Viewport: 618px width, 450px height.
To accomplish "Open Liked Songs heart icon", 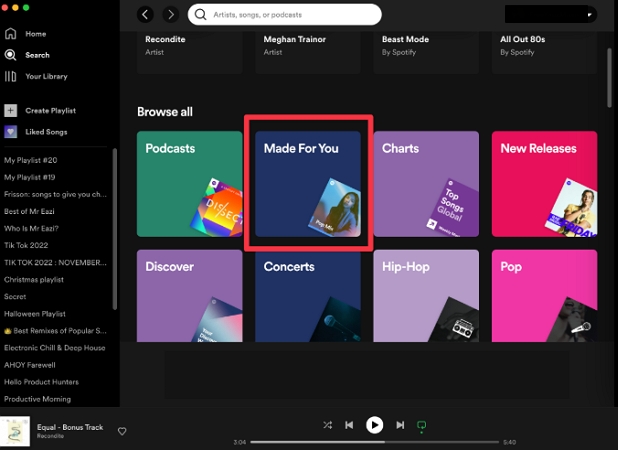I will click(x=11, y=132).
